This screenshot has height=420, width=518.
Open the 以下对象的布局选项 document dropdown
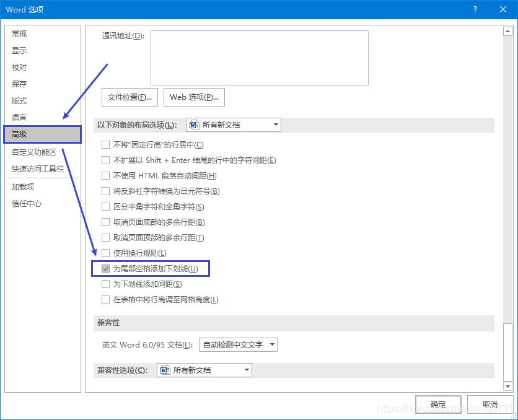point(234,125)
